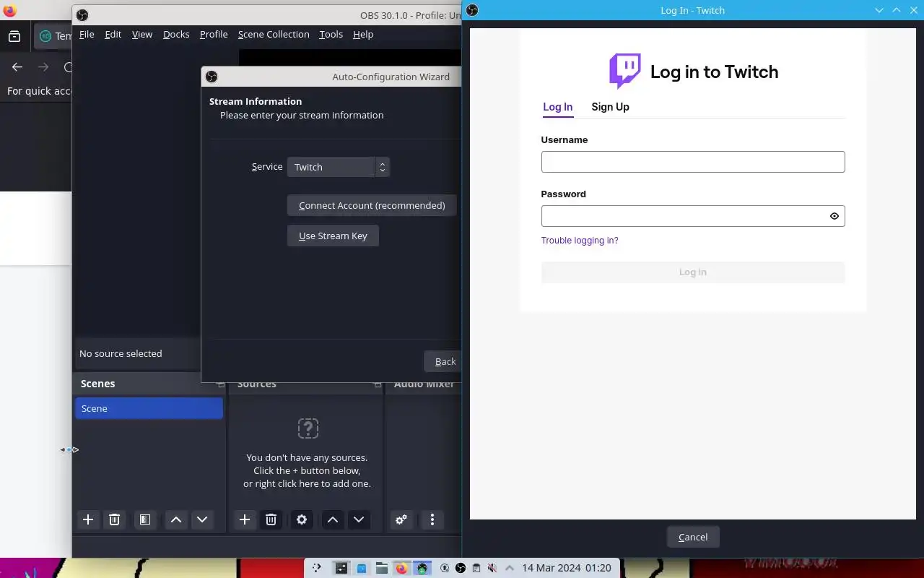Click OBS icon in system tray
Viewport: 924px width, 578px height.
pyautogui.click(x=461, y=568)
